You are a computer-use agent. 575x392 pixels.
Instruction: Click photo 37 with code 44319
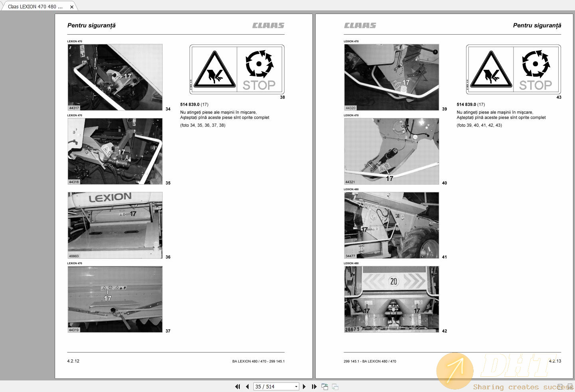pos(115,299)
